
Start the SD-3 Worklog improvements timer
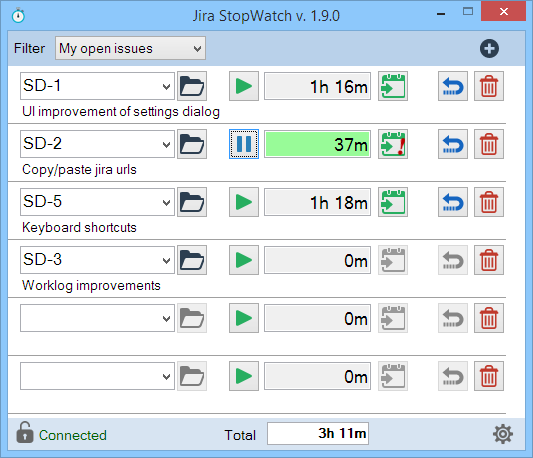(x=244, y=260)
